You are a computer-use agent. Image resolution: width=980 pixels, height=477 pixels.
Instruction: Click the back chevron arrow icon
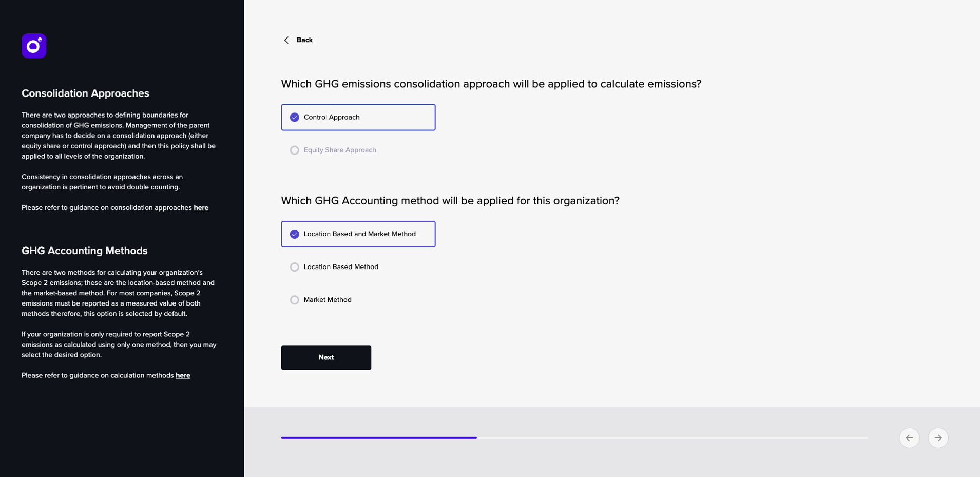[x=286, y=40]
